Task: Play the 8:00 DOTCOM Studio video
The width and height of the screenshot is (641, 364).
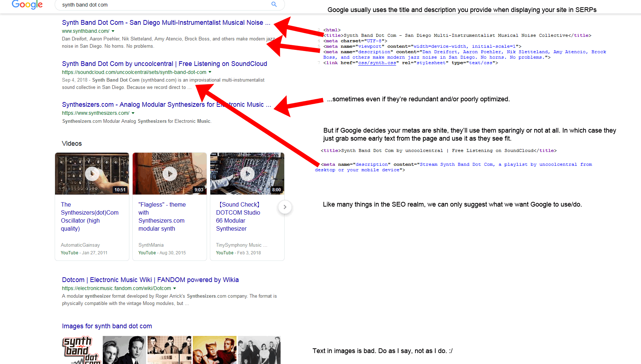Action: point(247,174)
